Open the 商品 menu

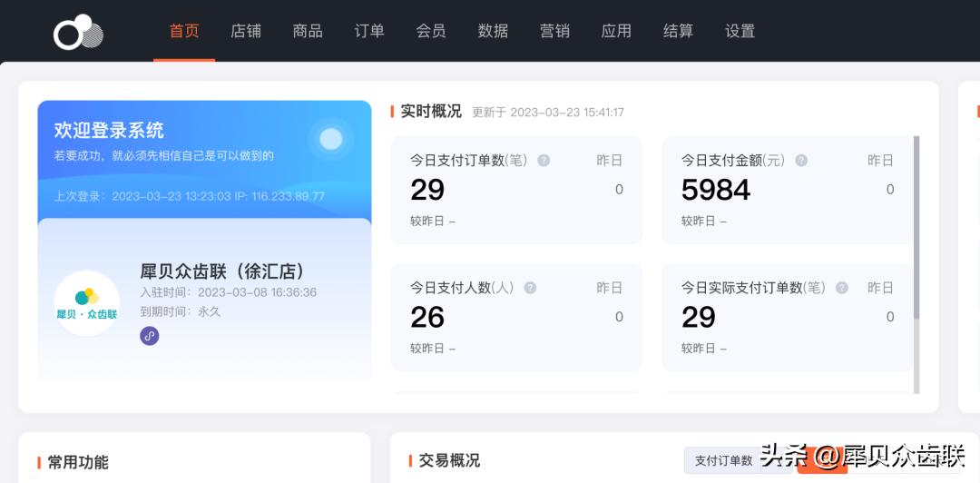click(308, 31)
